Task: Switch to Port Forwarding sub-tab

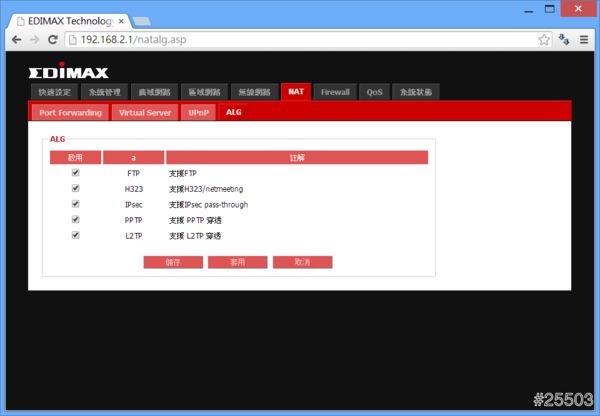Action: (x=70, y=113)
